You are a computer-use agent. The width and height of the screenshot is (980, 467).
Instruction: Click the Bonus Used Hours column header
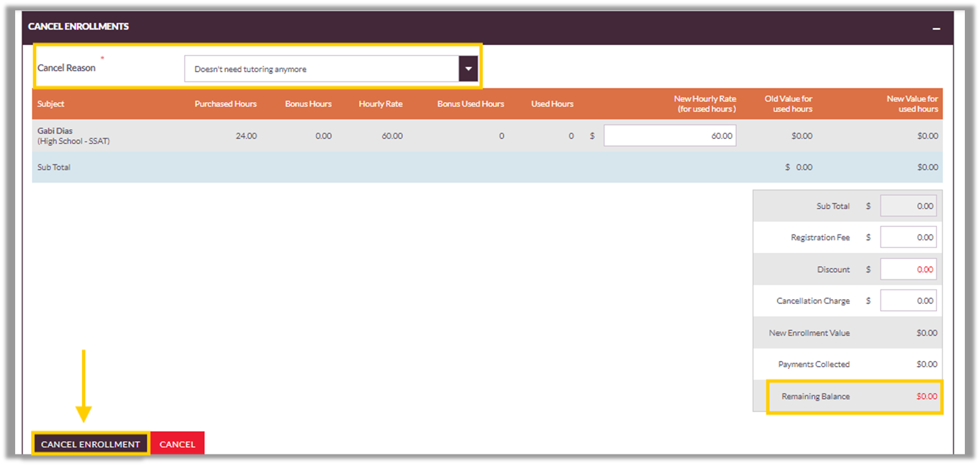pos(471,104)
